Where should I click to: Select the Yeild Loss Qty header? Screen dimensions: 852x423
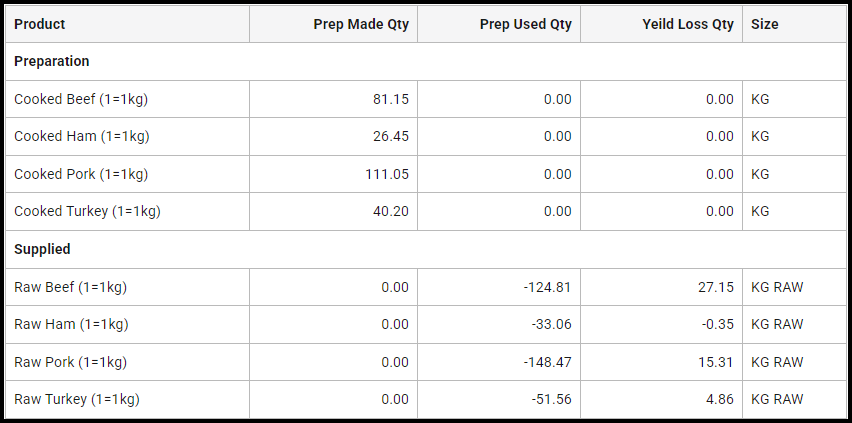688,24
